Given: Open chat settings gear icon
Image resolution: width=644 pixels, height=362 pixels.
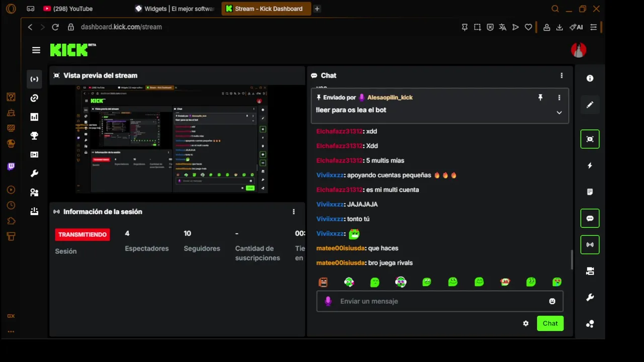Looking at the screenshot, I should [526, 323].
